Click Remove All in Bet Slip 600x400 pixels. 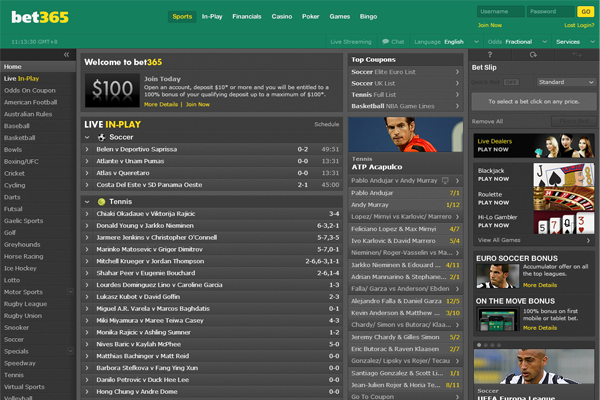(487, 121)
